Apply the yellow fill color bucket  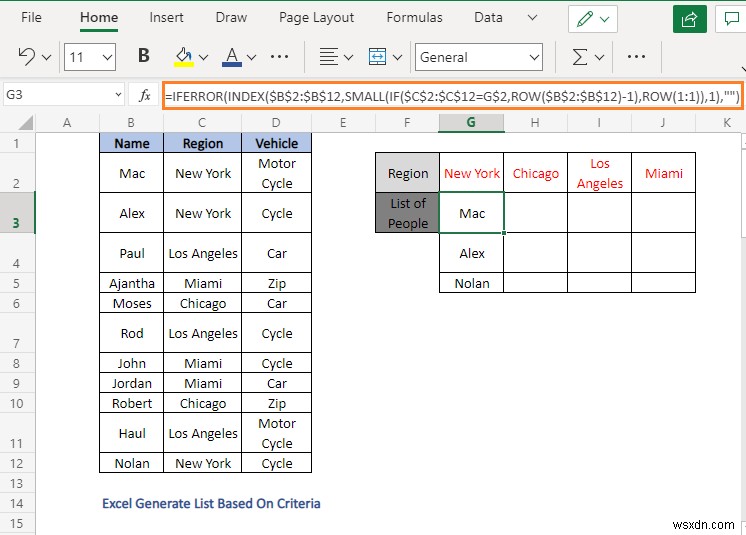[184, 57]
